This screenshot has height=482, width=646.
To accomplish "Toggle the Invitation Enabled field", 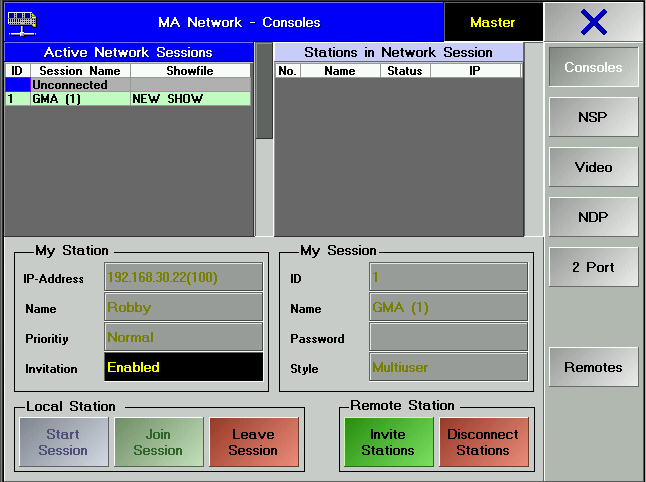I will (183, 367).
